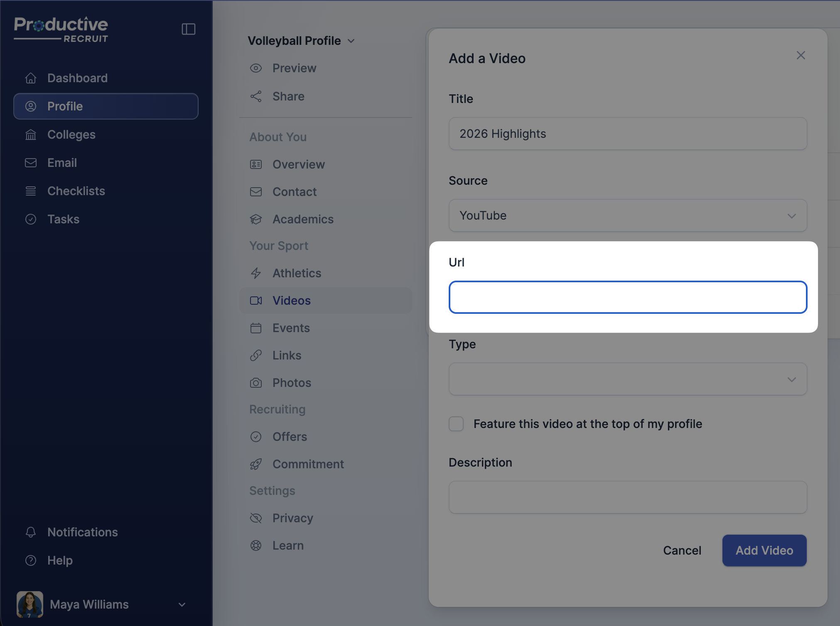Close the Add a Video dialog
Viewport: 840px width, 626px height.
click(x=801, y=55)
